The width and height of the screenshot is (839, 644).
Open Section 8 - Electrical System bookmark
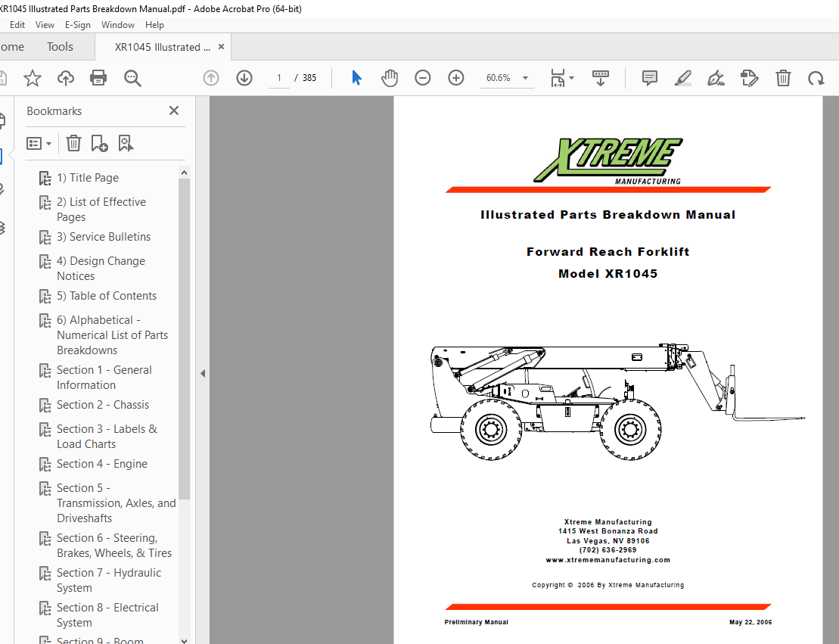click(107, 615)
